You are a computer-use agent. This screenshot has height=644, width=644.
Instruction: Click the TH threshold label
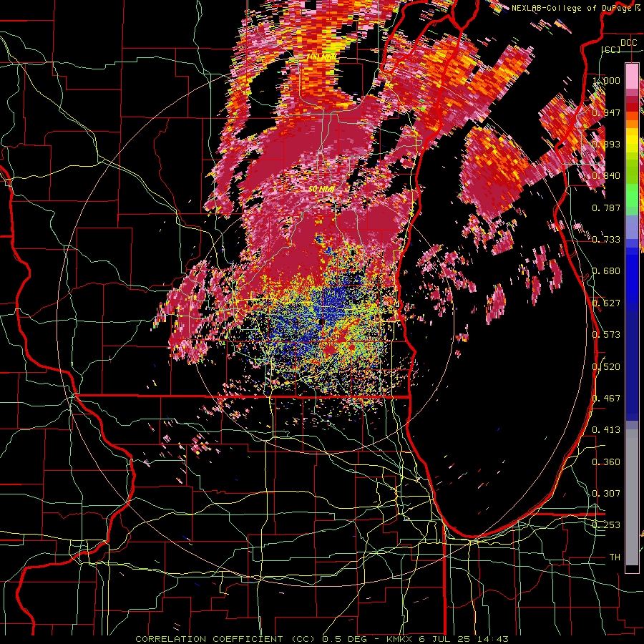(x=615, y=557)
